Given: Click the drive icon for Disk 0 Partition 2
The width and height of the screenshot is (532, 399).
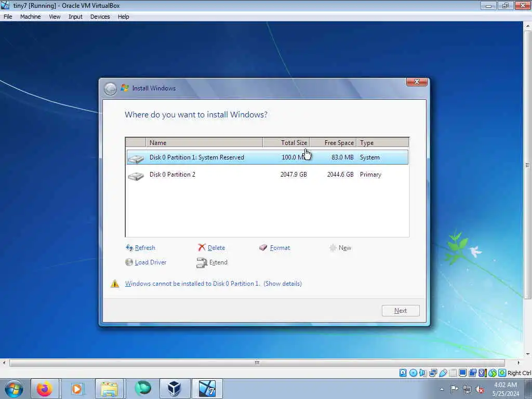Looking at the screenshot, I should pyautogui.click(x=136, y=176).
